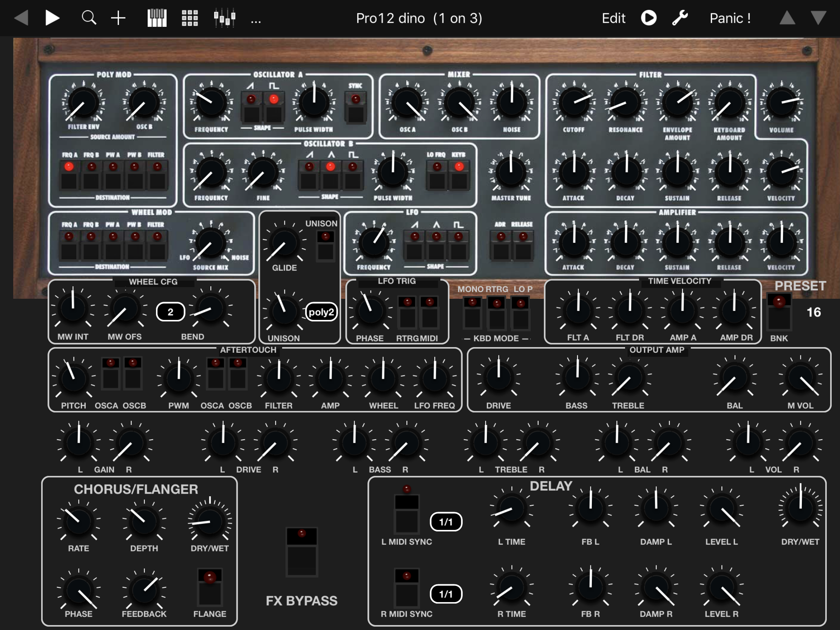Toggle the BNK preset switch
Viewport: 840px width, 630px height.
tap(779, 311)
